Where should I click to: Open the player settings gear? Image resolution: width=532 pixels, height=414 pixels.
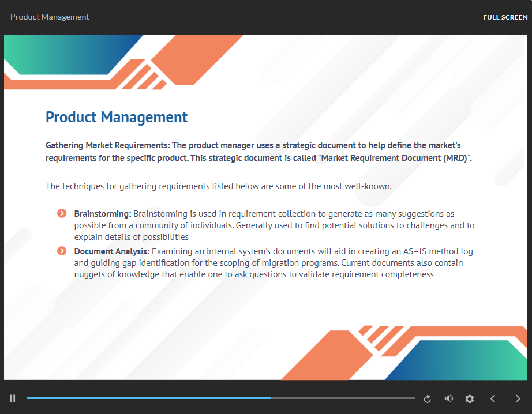tap(470, 398)
